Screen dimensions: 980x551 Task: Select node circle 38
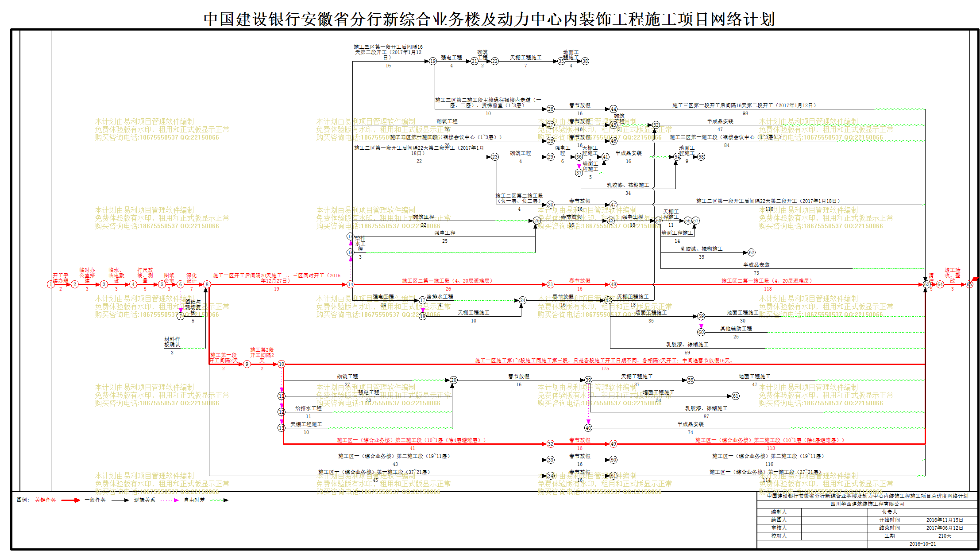pyautogui.click(x=585, y=61)
